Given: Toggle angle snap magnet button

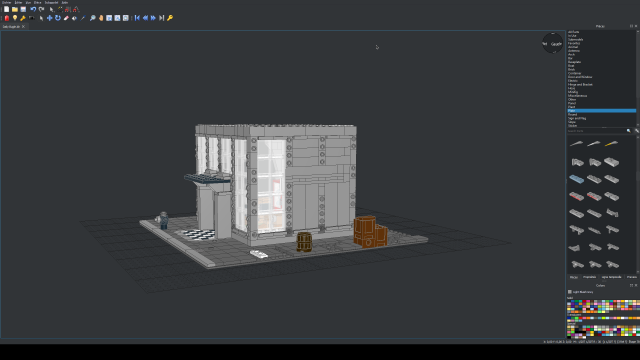Looking at the screenshot, I should point(76,9).
